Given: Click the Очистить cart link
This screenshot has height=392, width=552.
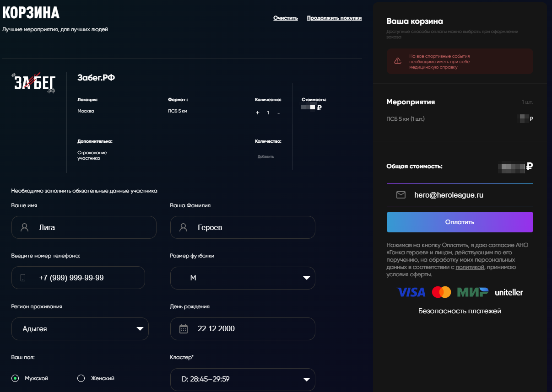Looking at the screenshot, I should coord(286,18).
